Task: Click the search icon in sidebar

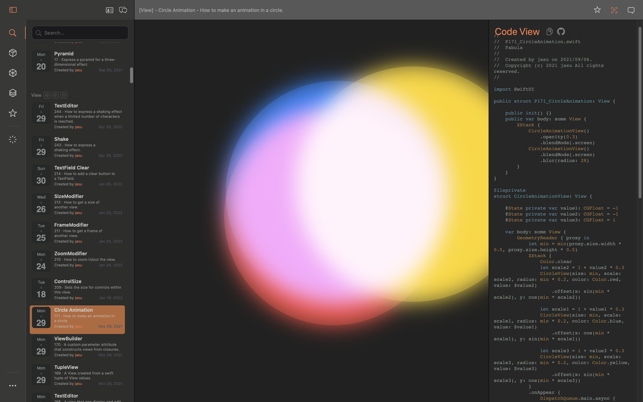Action: pos(13,33)
